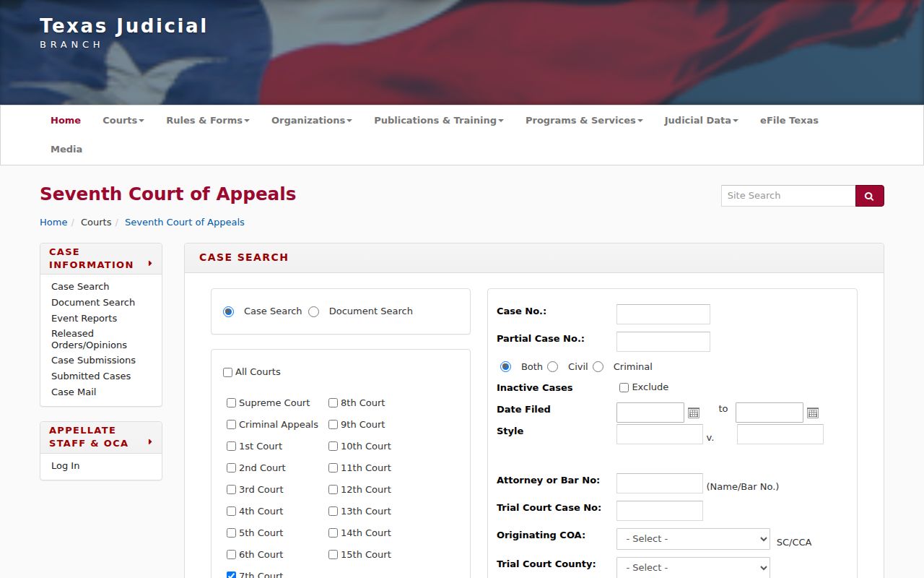The height and width of the screenshot is (578, 924).
Task: Open the Originating COA dropdown
Action: [x=693, y=539]
